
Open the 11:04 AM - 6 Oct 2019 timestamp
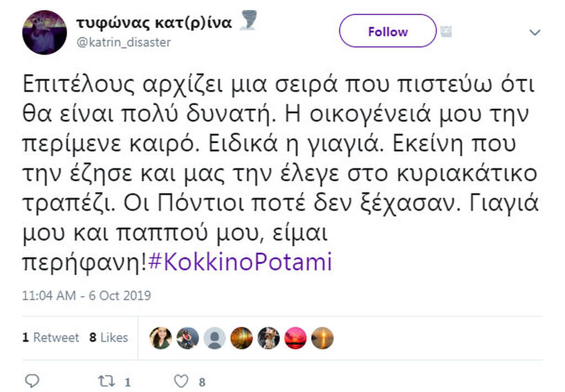tap(87, 296)
